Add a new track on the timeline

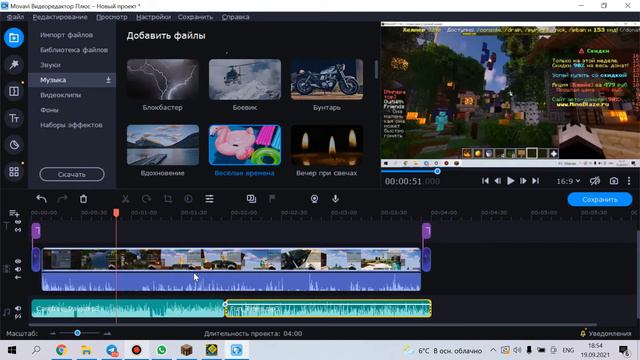pyautogui.click(x=14, y=213)
